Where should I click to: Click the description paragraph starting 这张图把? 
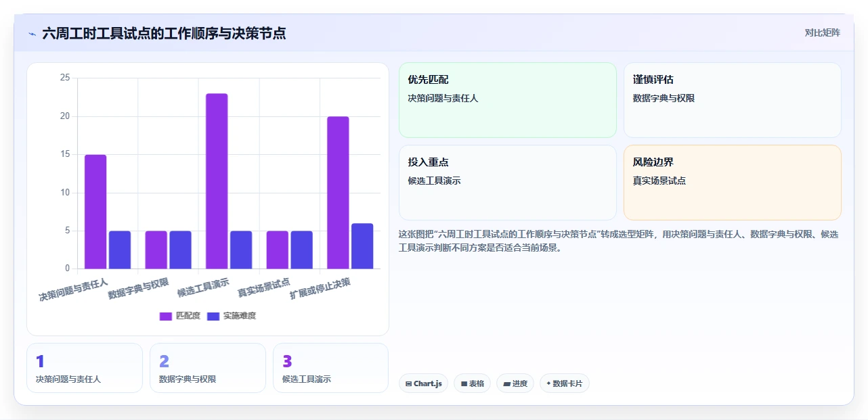tap(619, 241)
